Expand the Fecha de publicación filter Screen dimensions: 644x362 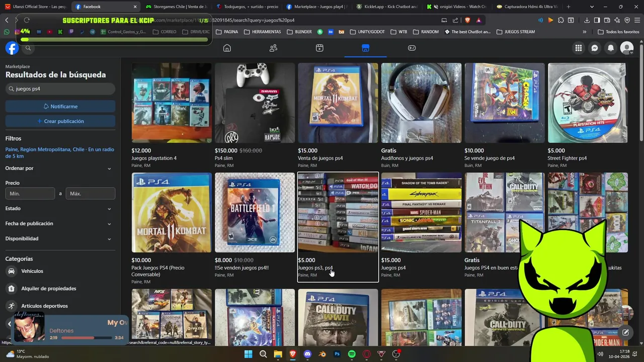(x=60, y=224)
